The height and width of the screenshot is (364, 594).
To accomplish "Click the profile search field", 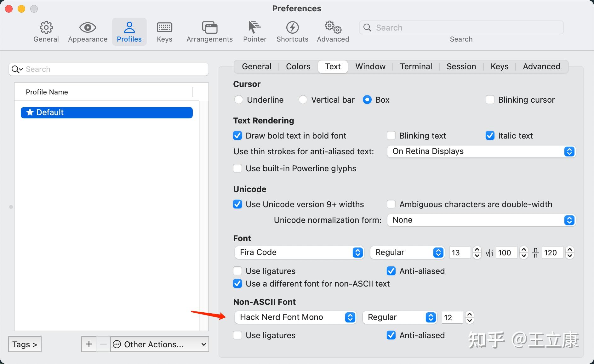I will point(109,69).
